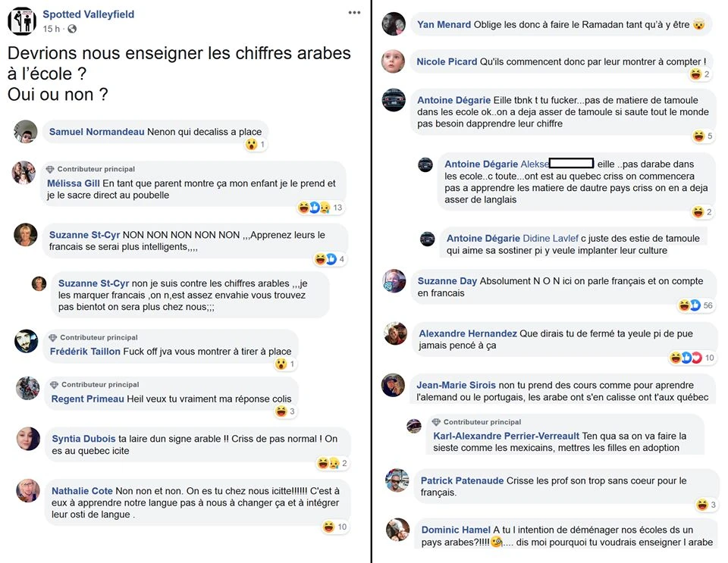View reactions on Mélissa Gill's comment

pyautogui.click(x=319, y=208)
